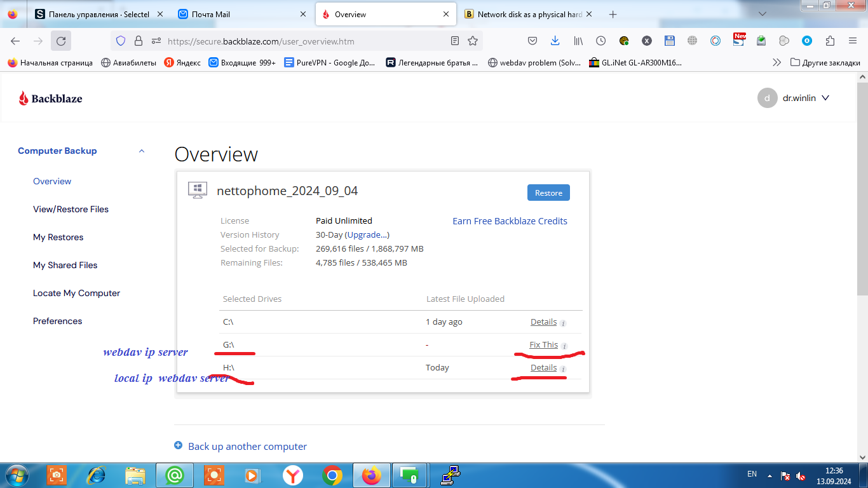Click the extension icon with red New badge
Viewport: 868px width, 488px height.
[738, 40]
